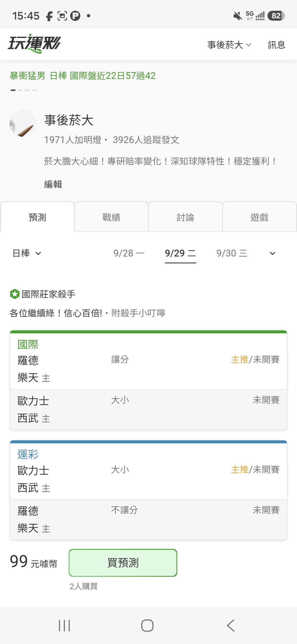Tap the 玩運彩 logo
Viewport: 297px width, 644px height.
pos(34,43)
